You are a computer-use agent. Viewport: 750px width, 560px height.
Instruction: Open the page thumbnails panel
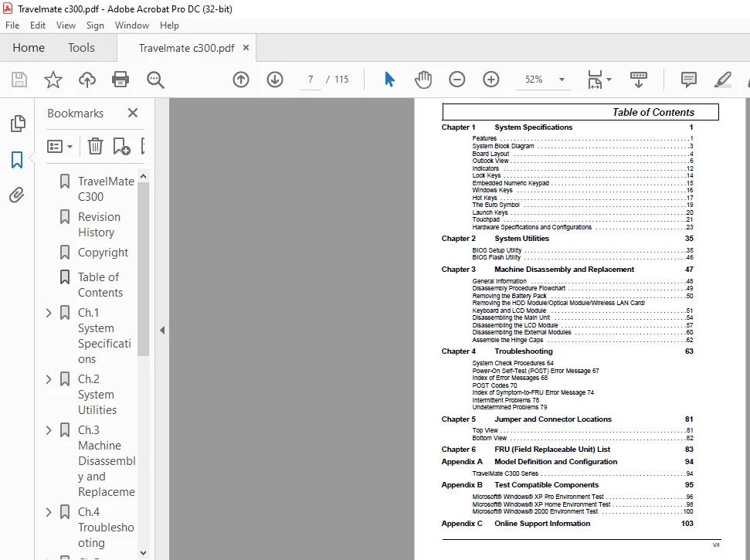point(18,124)
